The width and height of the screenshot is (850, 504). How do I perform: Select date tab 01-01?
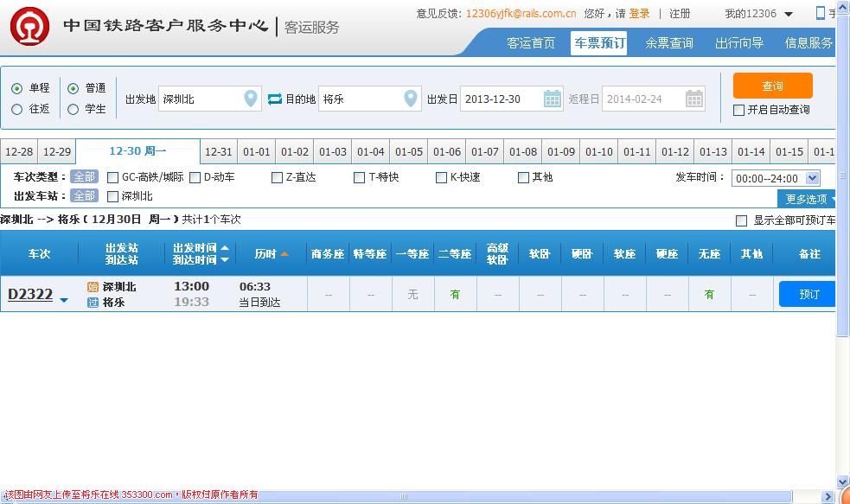257,152
